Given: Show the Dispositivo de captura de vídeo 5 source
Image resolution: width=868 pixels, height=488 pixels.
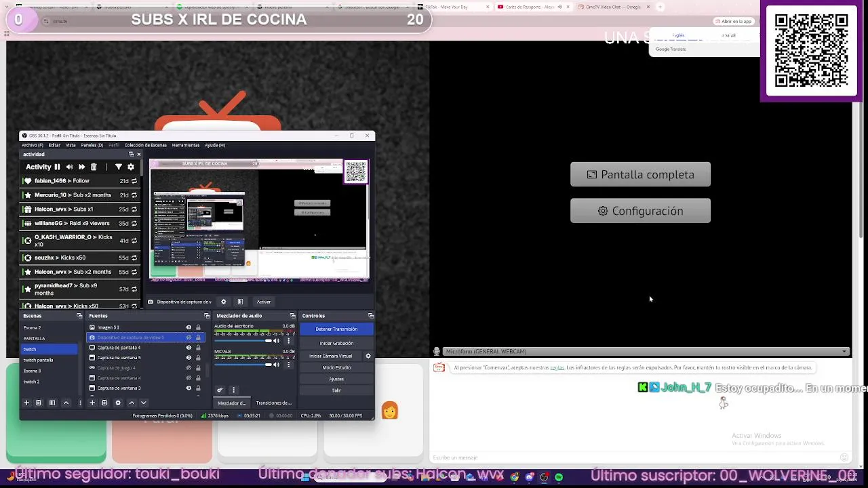Looking at the screenshot, I should pos(189,338).
